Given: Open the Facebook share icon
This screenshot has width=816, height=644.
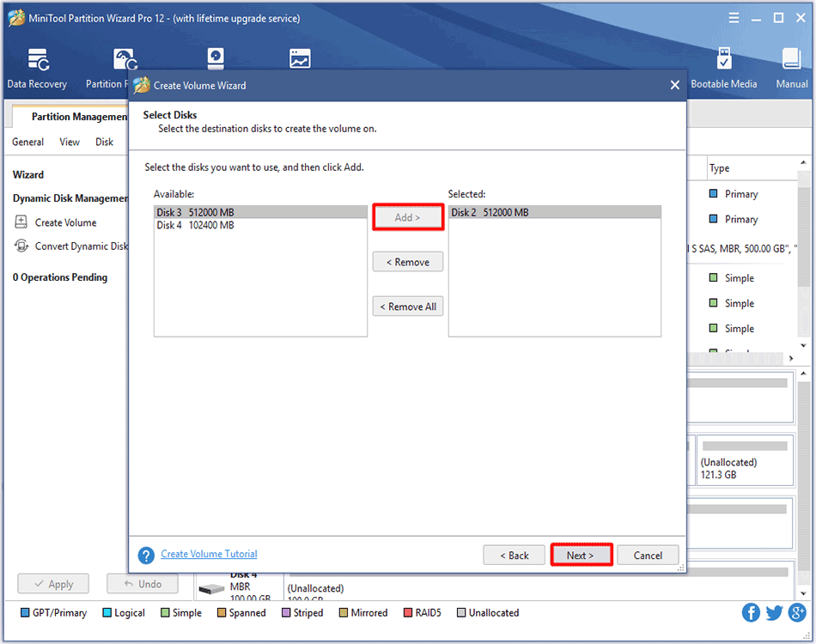Looking at the screenshot, I should click(751, 612).
